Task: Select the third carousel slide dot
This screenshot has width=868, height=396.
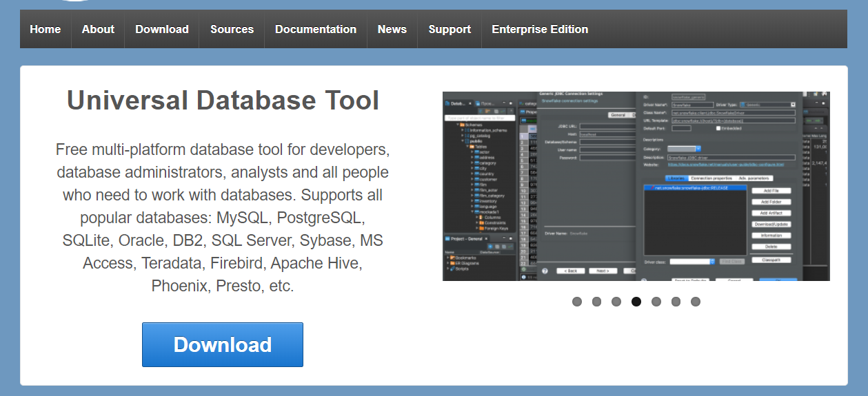Action: pyautogui.click(x=616, y=302)
